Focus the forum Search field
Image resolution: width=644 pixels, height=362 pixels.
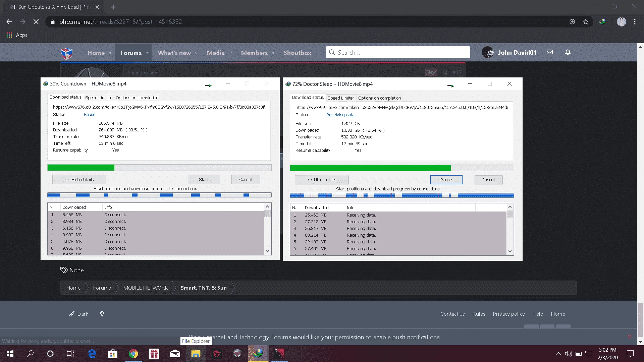[x=398, y=53]
